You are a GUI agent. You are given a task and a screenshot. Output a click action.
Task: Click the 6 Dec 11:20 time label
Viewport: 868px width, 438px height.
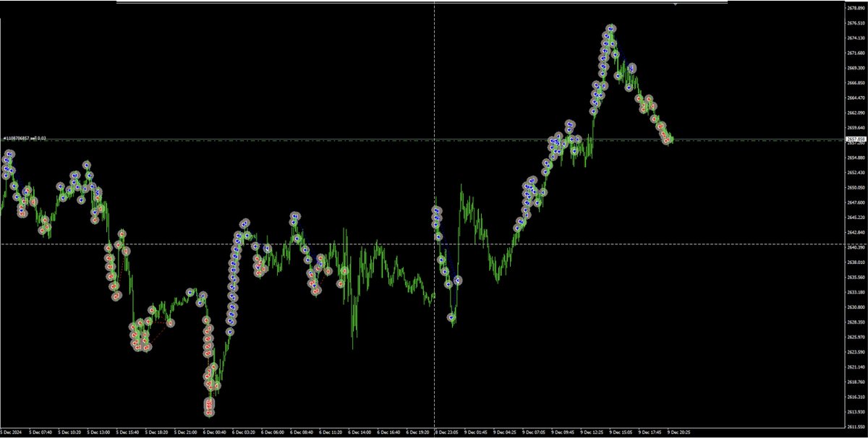pyautogui.click(x=332, y=432)
